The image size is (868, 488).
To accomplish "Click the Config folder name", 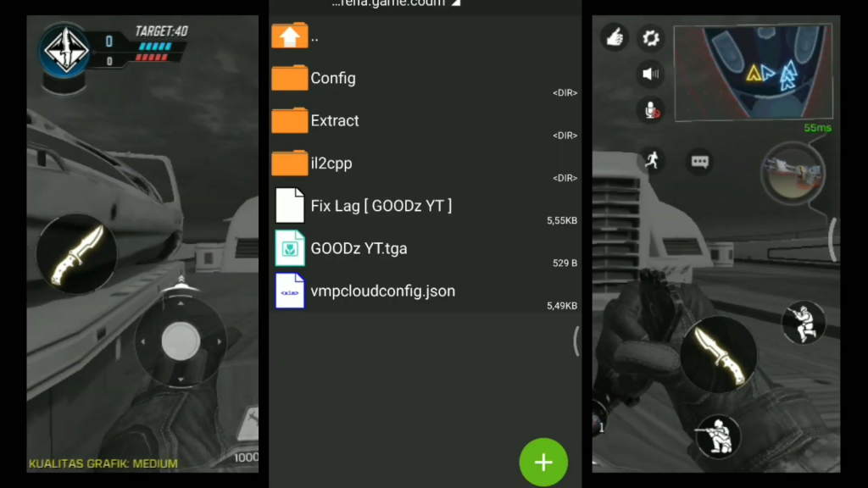I will [333, 78].
